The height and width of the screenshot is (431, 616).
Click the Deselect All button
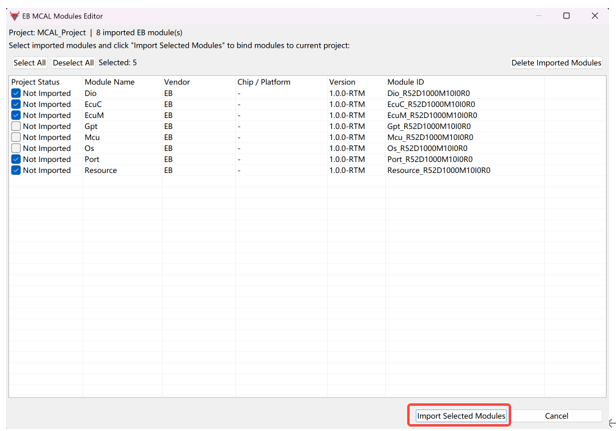tap(73, 63)
